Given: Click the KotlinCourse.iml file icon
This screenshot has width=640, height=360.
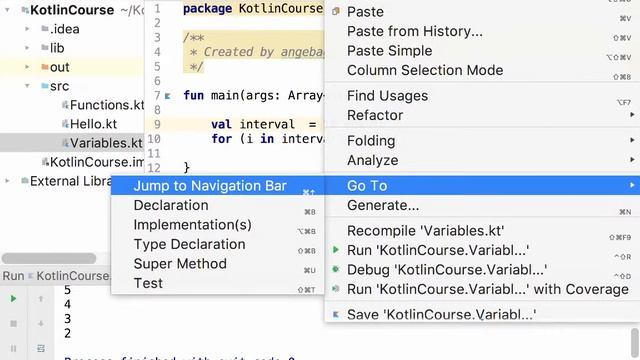Looking at the screenshot, I should pos(45,162).
